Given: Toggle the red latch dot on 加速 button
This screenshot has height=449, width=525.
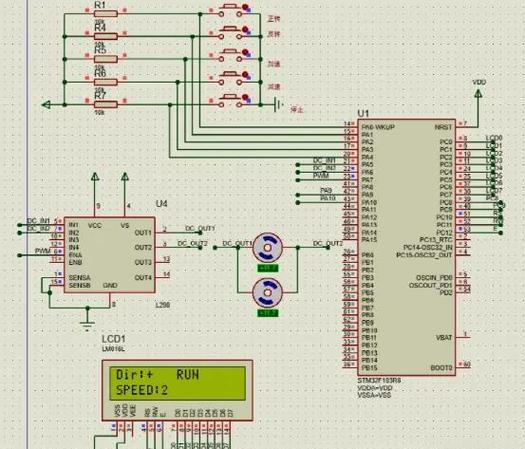Looking at the screenshot, I should [245, 52].
